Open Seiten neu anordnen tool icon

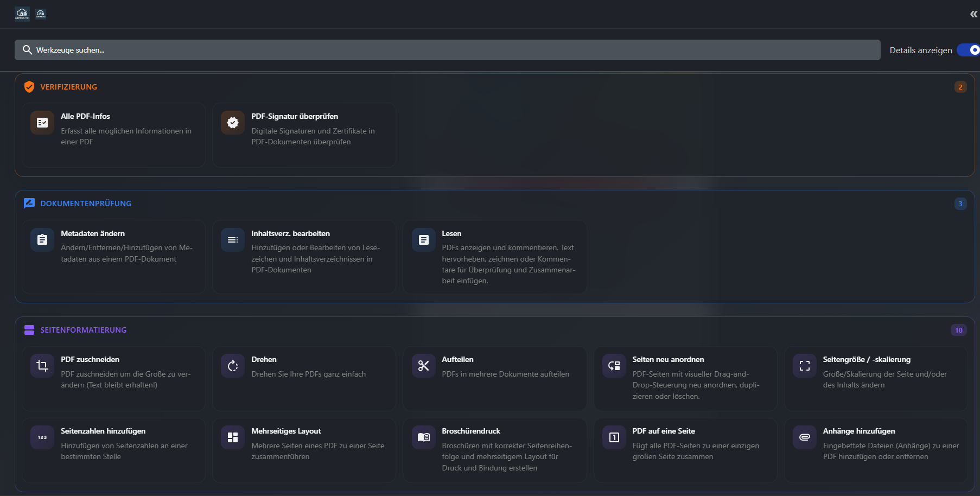(614, 366)
